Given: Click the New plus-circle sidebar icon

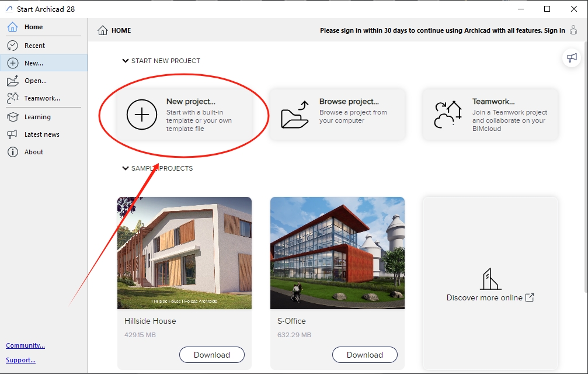Looking at the screenshot, I should tap(12, 63).
